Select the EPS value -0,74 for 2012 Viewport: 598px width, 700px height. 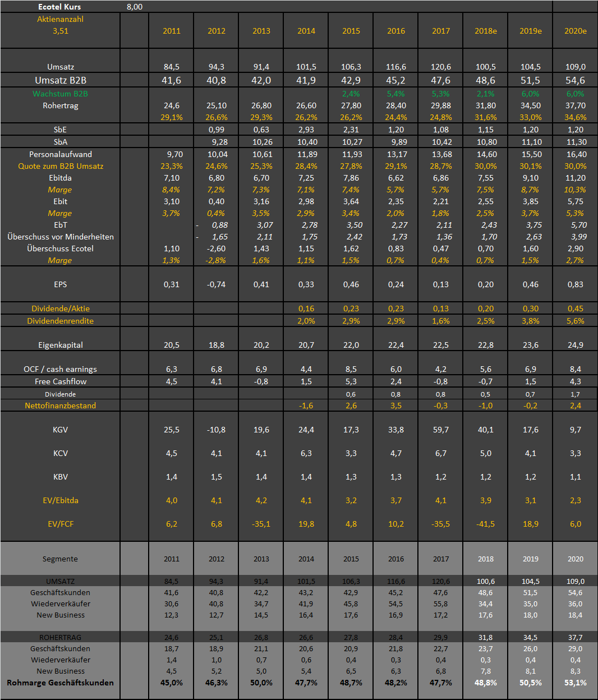(x=216, y=284)
